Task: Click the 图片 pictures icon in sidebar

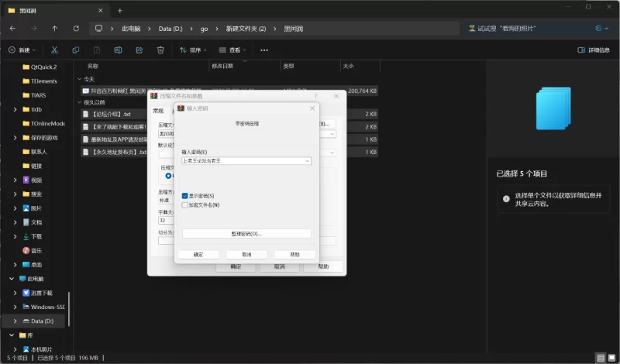Action: point(26,208)
